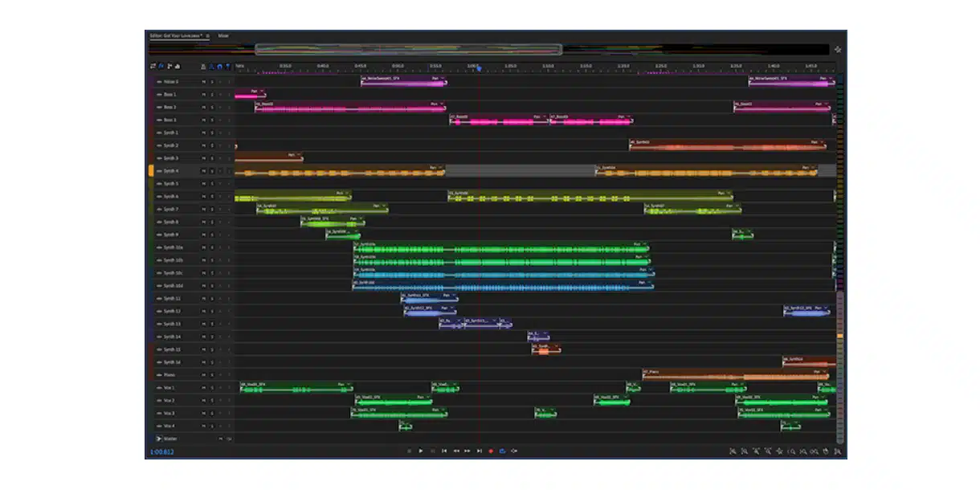Mute the Bass 1 track

pos(203,95)
